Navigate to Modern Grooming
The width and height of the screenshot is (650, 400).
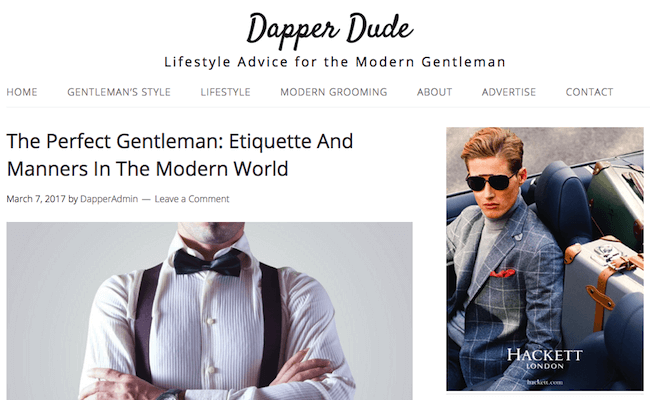(x=334, y=92)
